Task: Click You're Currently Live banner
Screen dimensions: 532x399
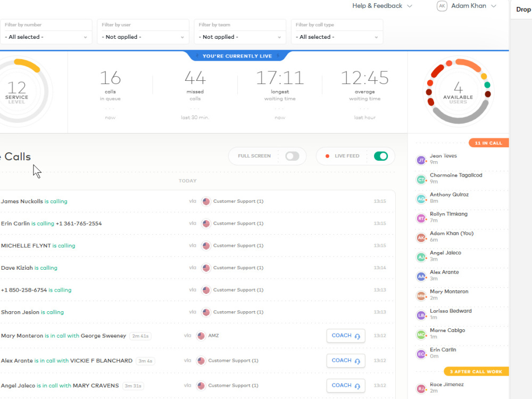Action: [x=237, y=56]
